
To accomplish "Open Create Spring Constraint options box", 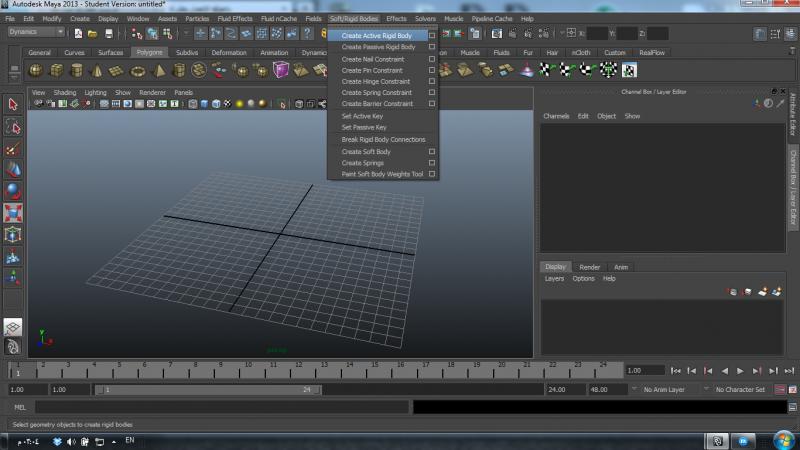I will [x=432, y=93].
